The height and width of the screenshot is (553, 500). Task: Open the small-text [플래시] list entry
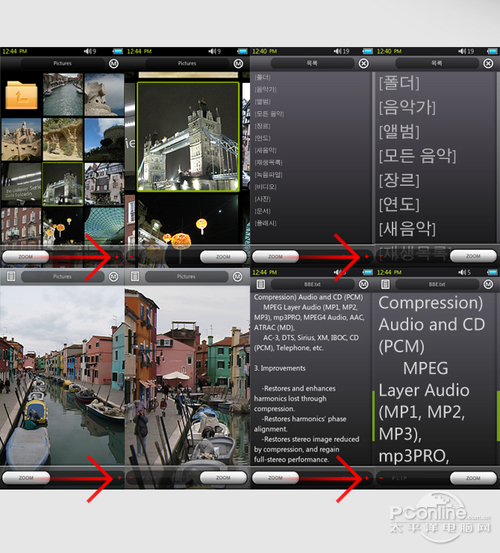(x=266, y=223)
